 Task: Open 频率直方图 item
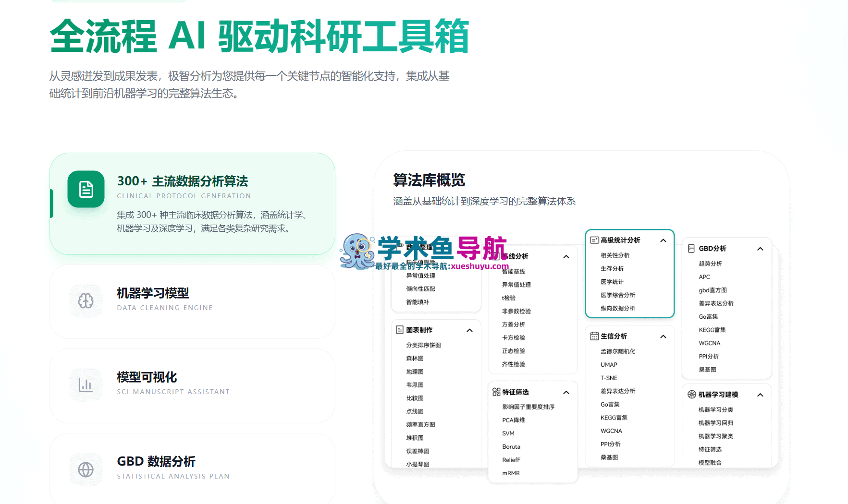coord(420,424)
